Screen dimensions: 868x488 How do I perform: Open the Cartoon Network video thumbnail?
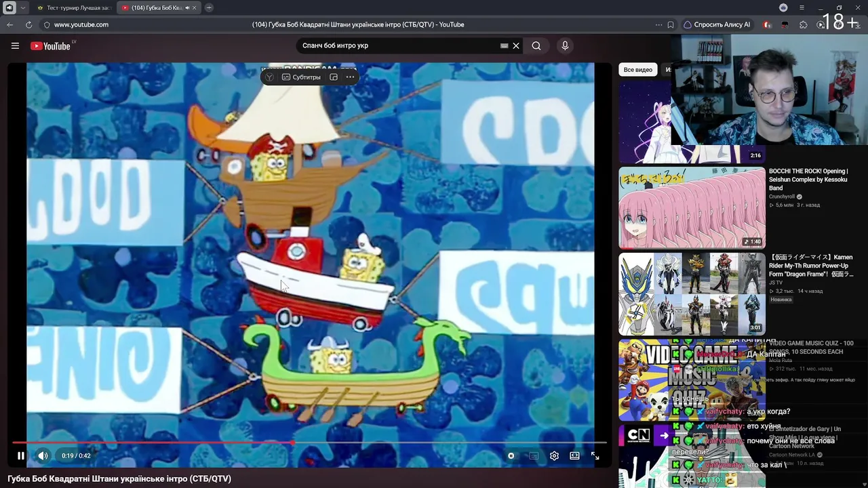pyautogui.click(x=692, y=456)
